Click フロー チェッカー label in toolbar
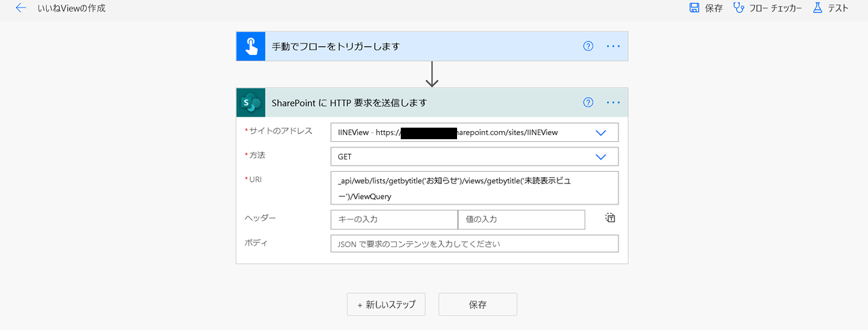Viewport: 868px width, 330px height. (775, 8)
